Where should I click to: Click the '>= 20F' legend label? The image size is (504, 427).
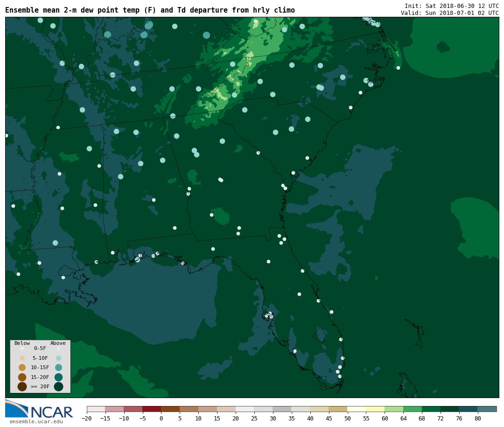click(40, 386)
